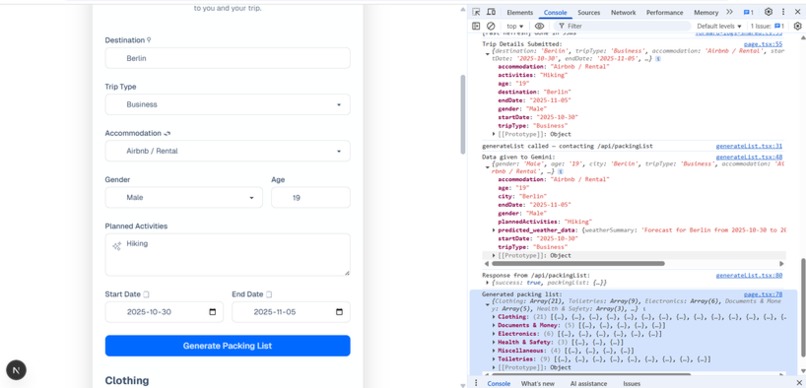Open the Accommodation dropdown
Viewport: 806px width, 388px height.
228,151
